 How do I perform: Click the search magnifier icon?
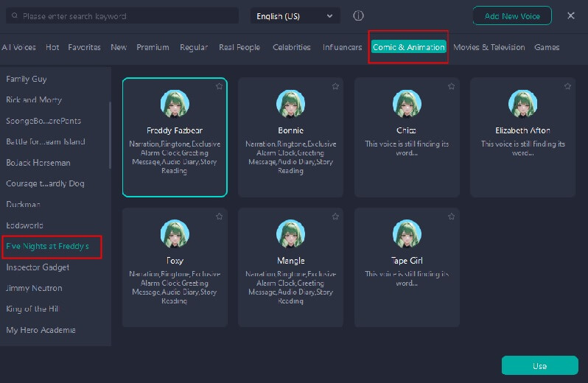pos(15,15)
